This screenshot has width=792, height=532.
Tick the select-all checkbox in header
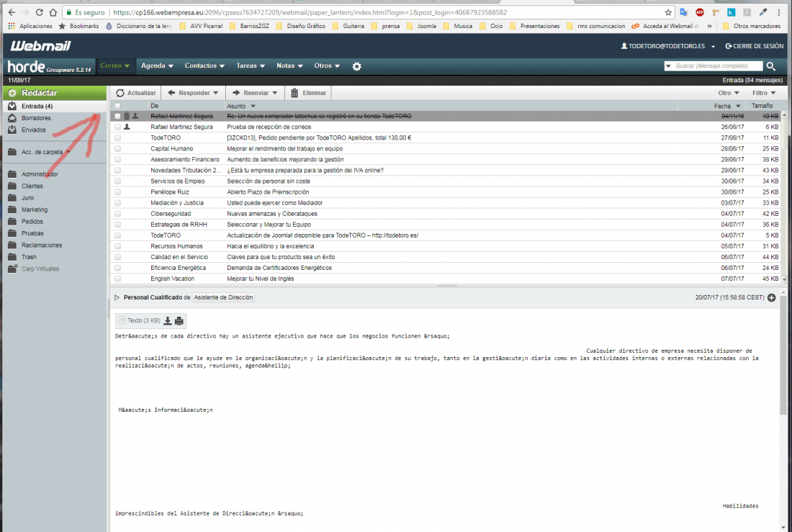[117, 106]
